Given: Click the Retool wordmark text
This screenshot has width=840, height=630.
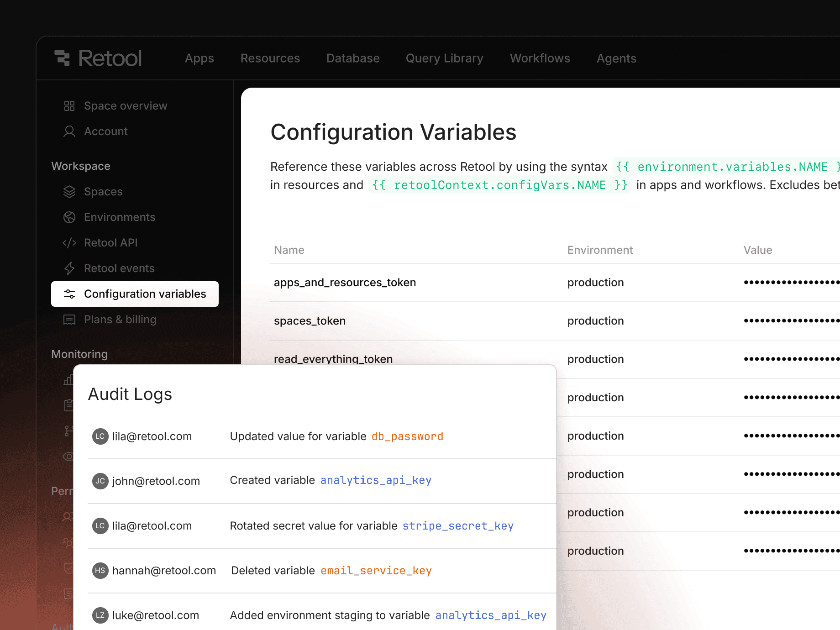Looking at the screenshot, I should click(x=110, y=58).
